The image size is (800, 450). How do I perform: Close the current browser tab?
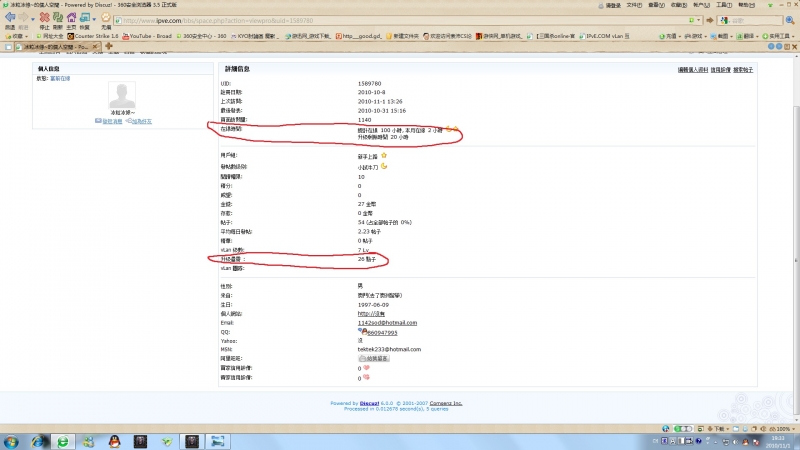tap(95, 46)
